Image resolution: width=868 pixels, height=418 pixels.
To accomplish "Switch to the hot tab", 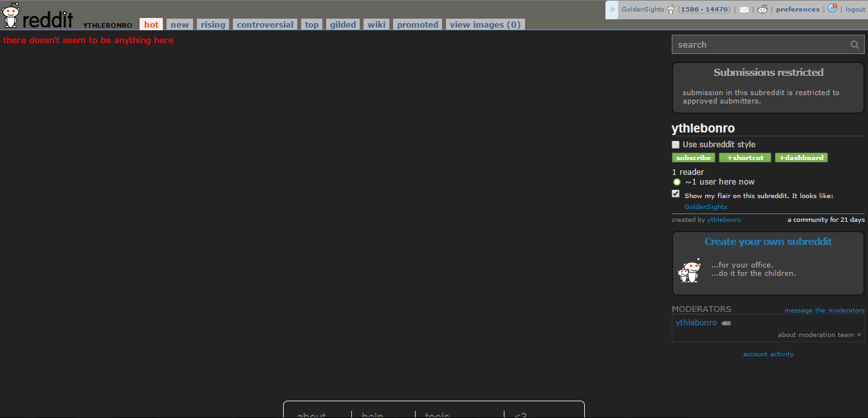I will point(151,24).
